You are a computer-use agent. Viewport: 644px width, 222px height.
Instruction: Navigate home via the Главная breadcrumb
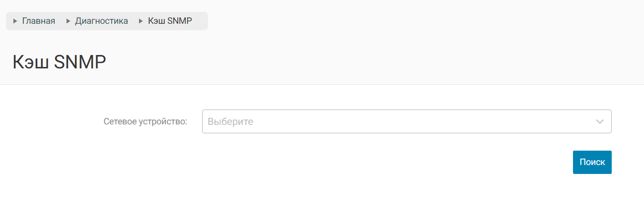click(38, 21)
